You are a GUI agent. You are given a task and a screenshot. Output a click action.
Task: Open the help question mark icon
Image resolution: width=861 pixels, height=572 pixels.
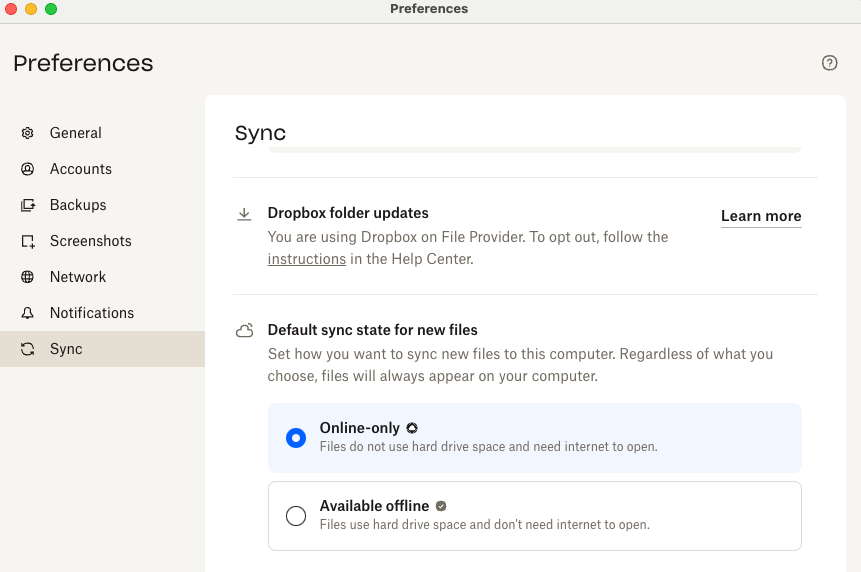[829, 63]
